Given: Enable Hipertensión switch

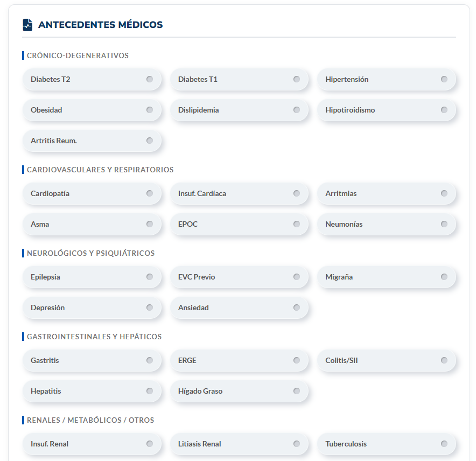Looking at the screenshot, I should [444, 79].
